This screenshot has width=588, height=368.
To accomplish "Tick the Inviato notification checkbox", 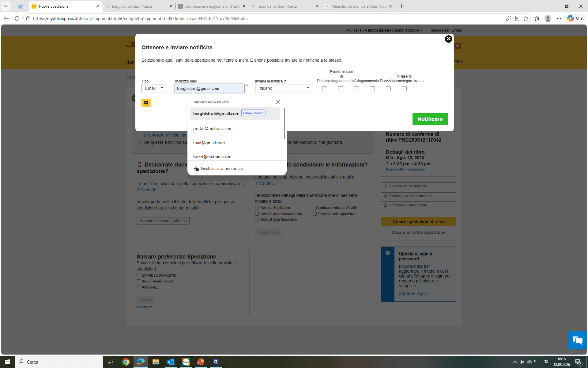I will [x=404, y=89].
